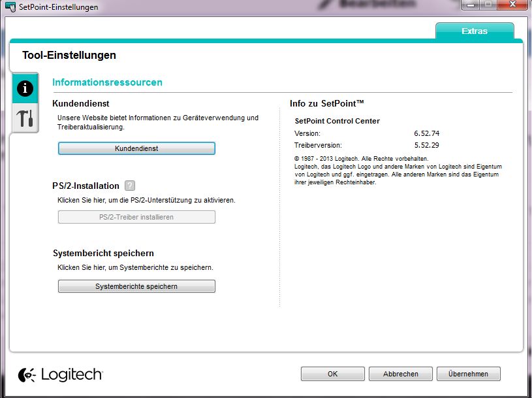Cancel with the Abbrechen button
The height and width of the screenshot is (398, 532).
400,374
